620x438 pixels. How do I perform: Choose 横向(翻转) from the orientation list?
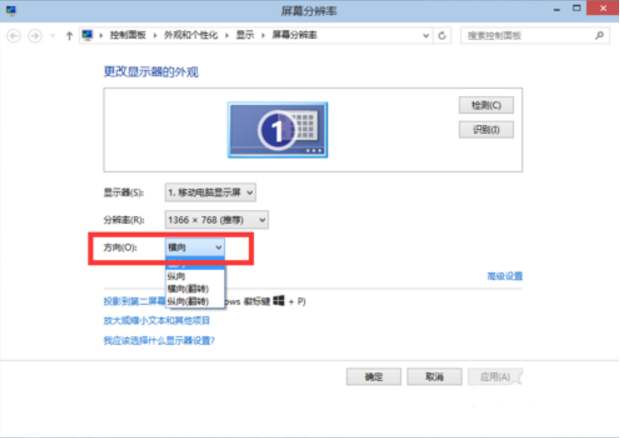click(188, 287)
